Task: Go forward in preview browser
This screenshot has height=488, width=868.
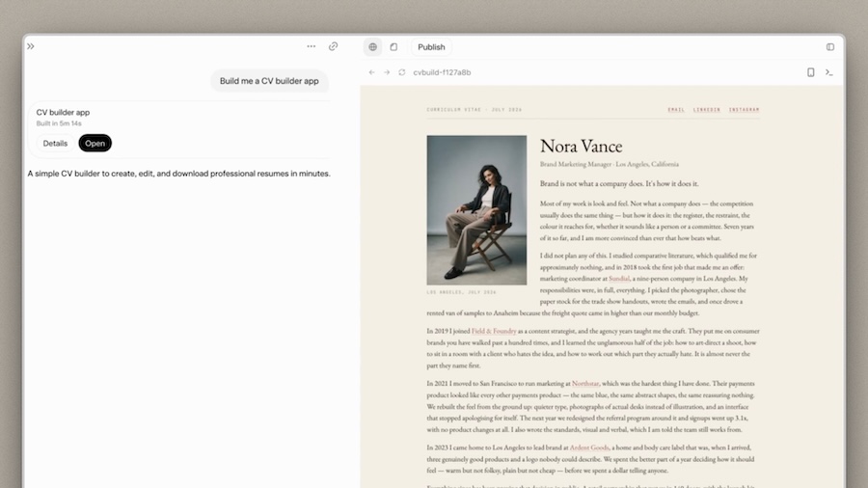Action: coord(387,72)
